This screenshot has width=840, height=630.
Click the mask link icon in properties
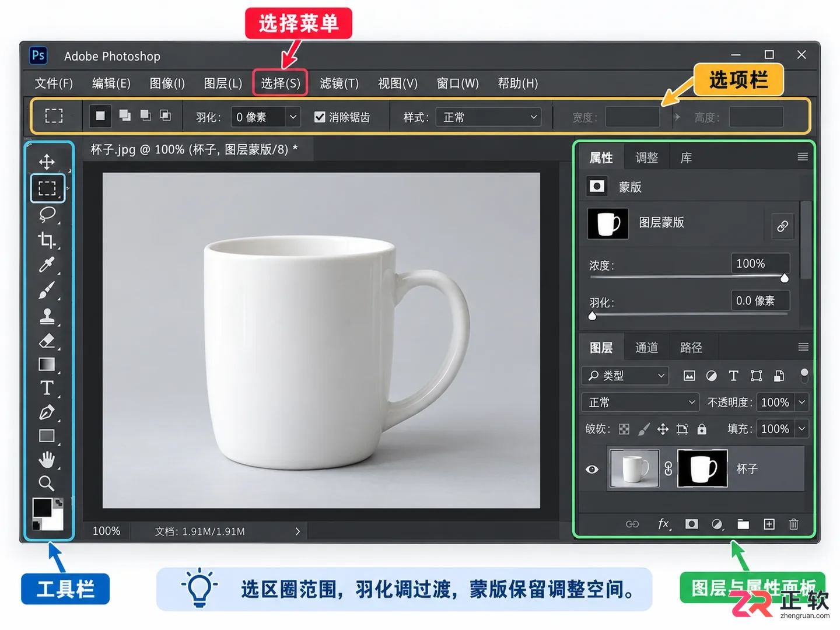click(783, 226)
